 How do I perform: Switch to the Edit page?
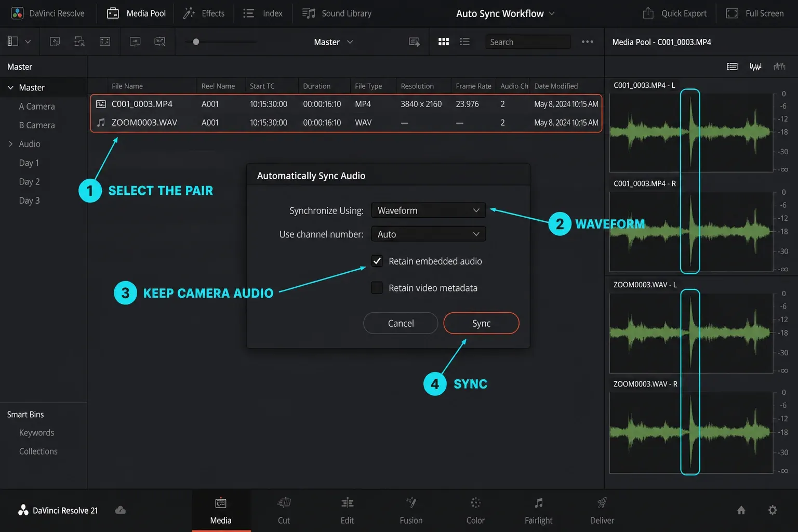347,511
